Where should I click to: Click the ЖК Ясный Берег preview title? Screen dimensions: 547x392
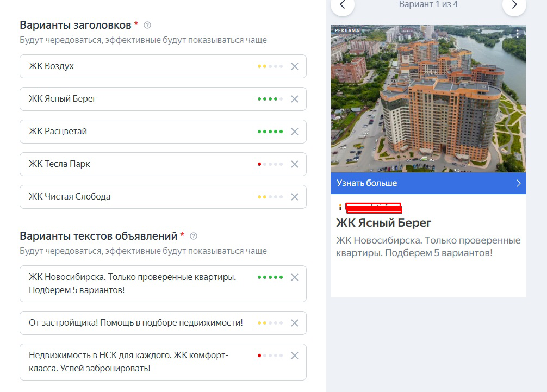(x=384, y=223)
